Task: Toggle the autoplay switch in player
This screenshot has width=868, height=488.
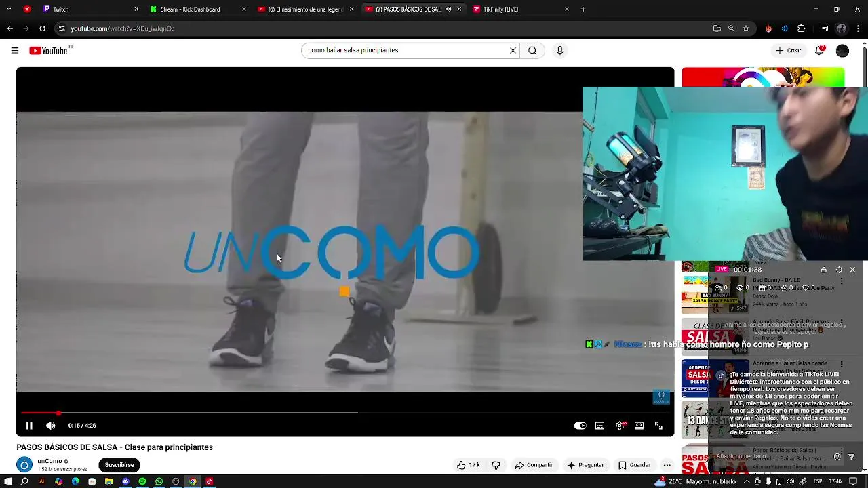Action: click(580, 426)
